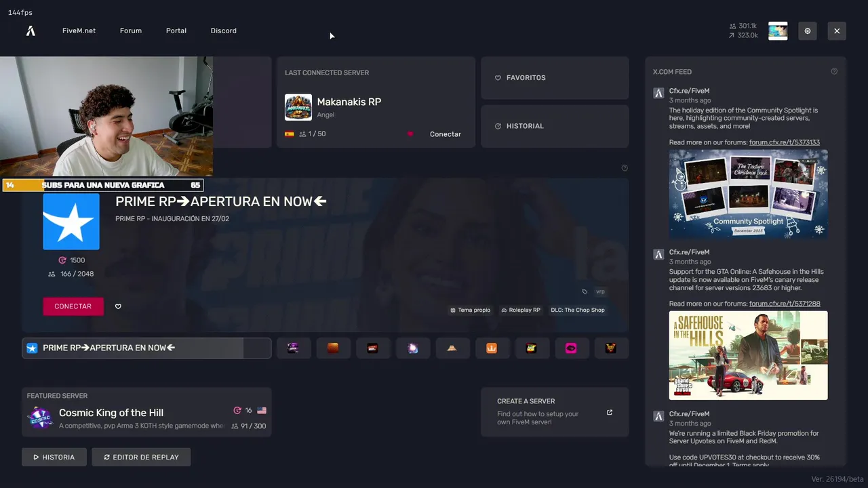Screen dimensions: 868x488
Task: Open the user profile avatar
Action: tap(778, 30)
